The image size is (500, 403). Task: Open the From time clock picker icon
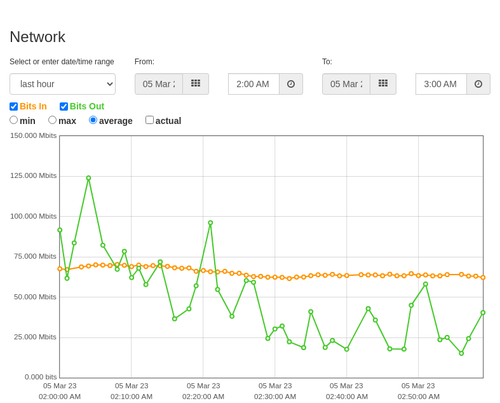[291, 84]
